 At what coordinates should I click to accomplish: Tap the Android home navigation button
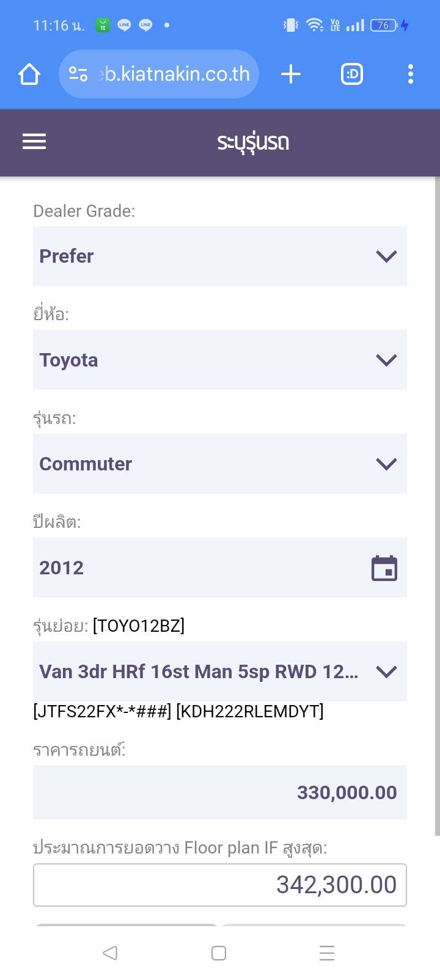(219, 953)
